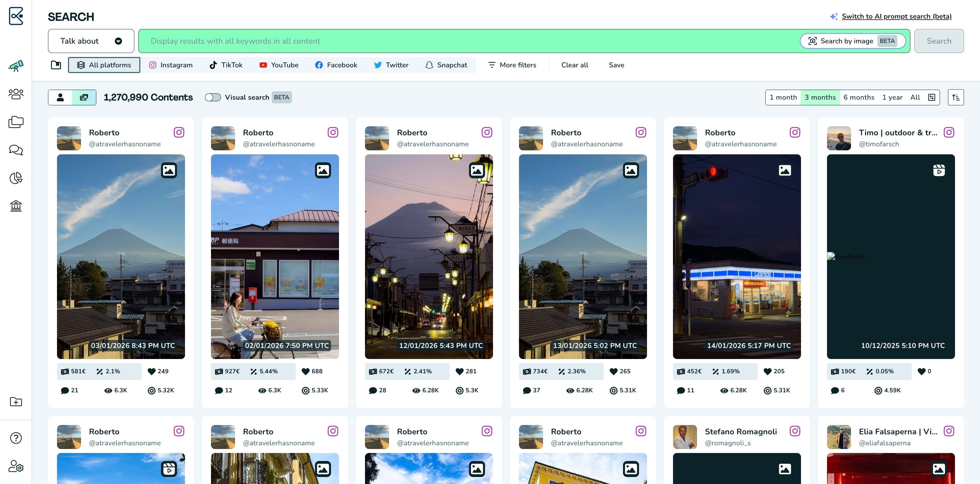The width and height of the screenshot is (980, 484).
Task: Click the Kolsquare logo in the sidebar
Action: pos(16,16)
